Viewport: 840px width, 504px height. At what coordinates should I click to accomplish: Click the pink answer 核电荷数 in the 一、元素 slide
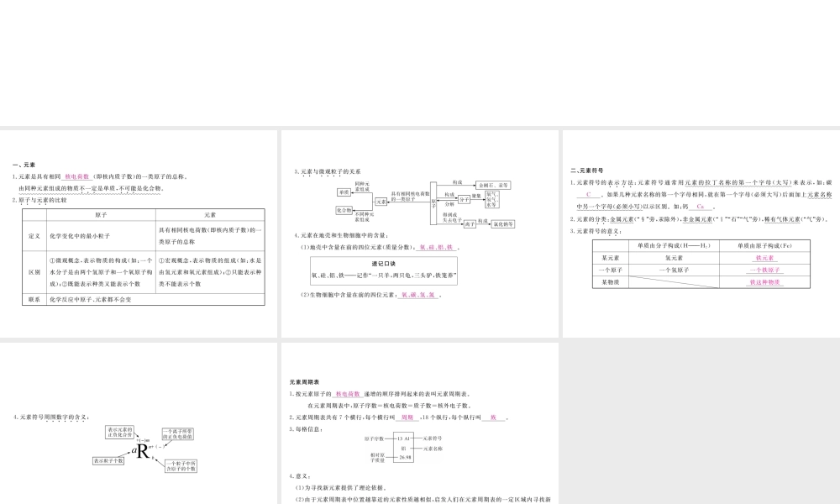[x=77, y=176]
